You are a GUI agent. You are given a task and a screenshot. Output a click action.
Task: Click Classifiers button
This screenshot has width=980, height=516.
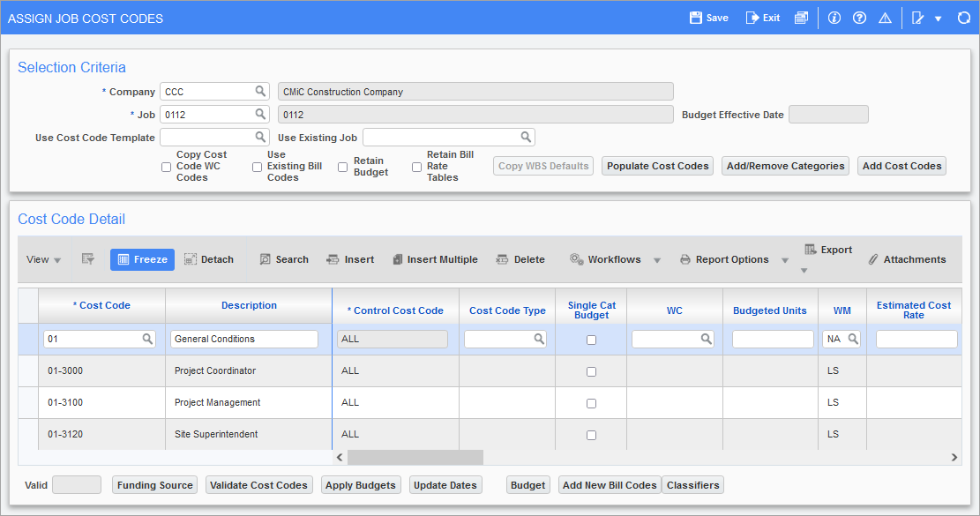(x=692, y=485)
